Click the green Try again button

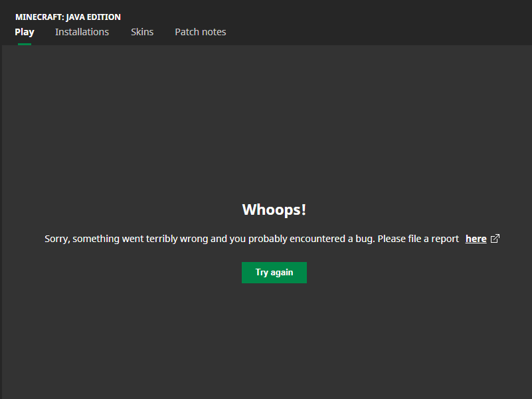(274, 273)
